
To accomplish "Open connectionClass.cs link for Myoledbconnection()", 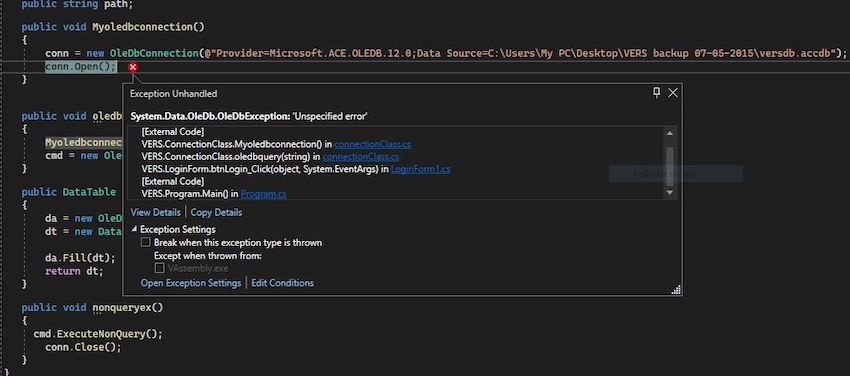I will tap(372, 144).
